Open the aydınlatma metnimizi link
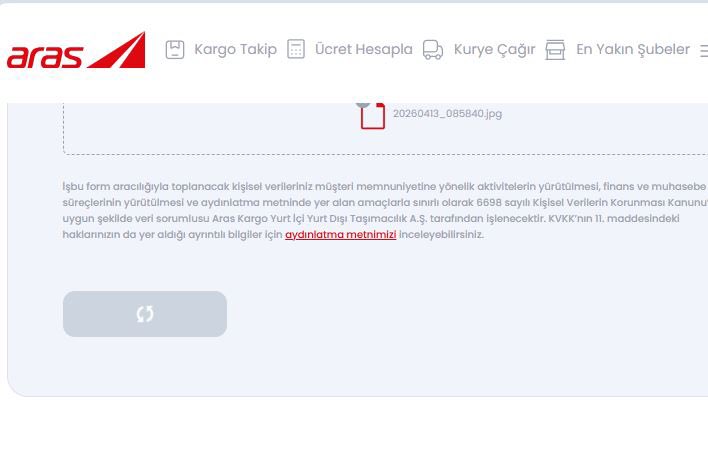This screenshot has height=469, width=708. (x=340, y=235)
